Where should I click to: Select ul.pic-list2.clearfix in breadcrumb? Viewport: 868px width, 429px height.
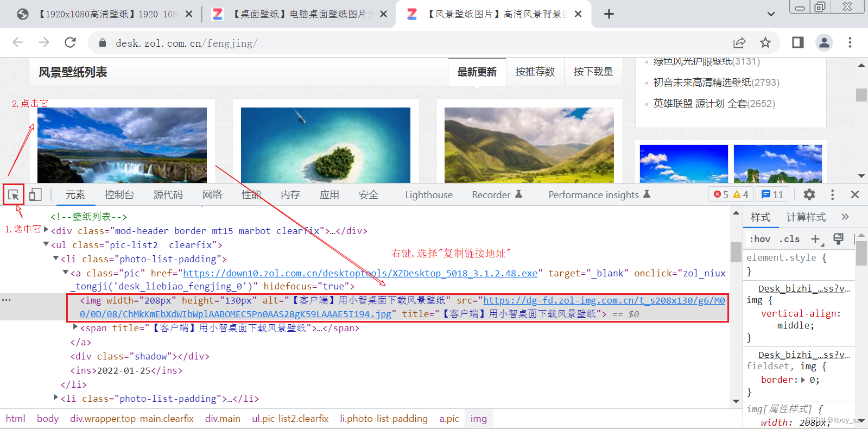click(x=290, y=419)
